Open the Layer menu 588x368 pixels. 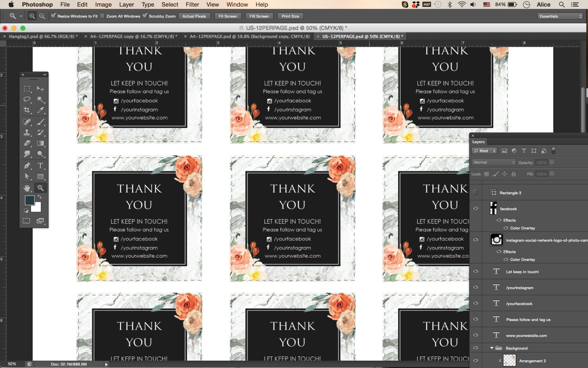pos(127,4)
